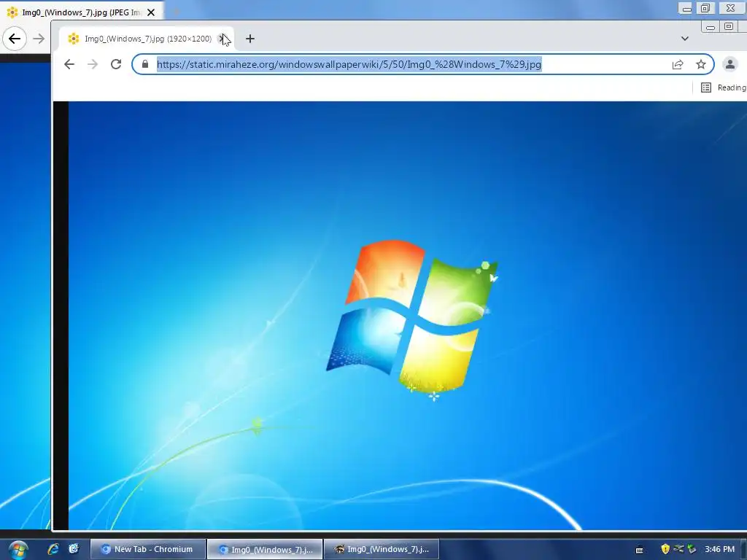The height and width of the screenshot is (560, 747).
Task: Switch to the third Img0_(Windows_7) taskbar button
Action: click(382, 549)
